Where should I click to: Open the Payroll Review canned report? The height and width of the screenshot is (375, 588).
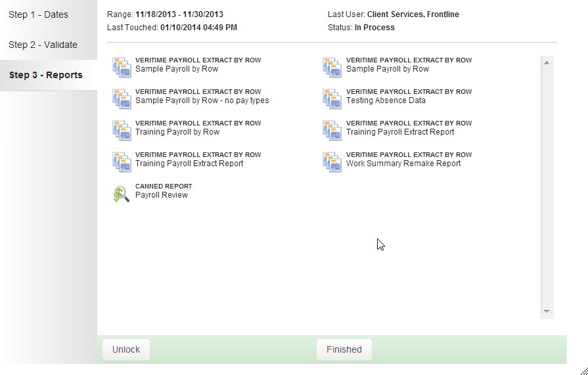pyautogui.click(x=162, y=195)
